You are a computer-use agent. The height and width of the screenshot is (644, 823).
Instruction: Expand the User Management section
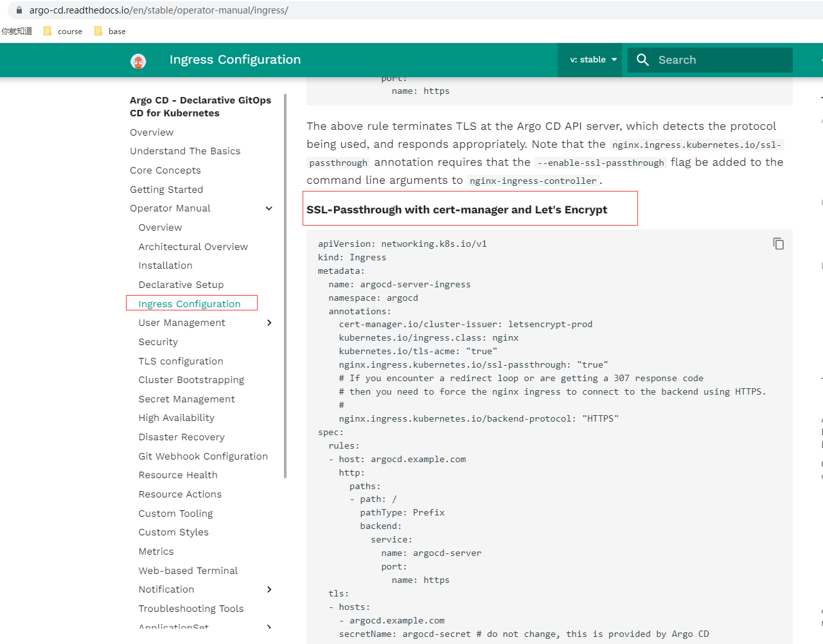coord(269,323)
